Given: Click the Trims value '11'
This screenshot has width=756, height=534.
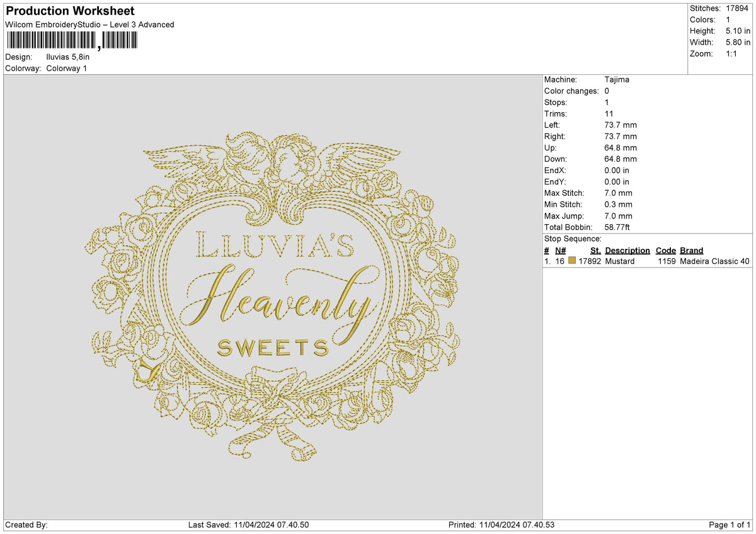Looking at the screenshot, I should [609, 113].
